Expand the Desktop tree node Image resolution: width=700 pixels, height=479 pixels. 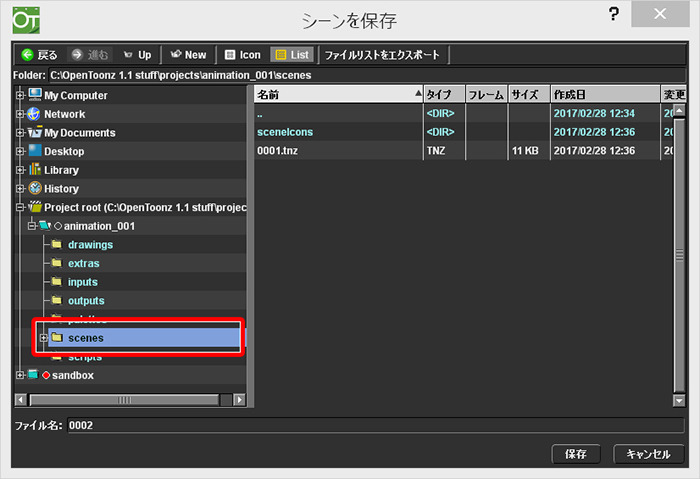click(20, 151)
